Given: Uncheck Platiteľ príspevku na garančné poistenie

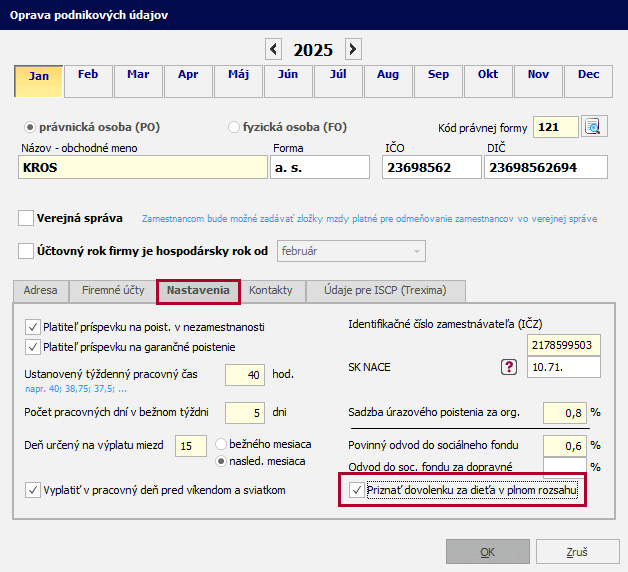Looking at the screenshot, I should tap(33, 346).
